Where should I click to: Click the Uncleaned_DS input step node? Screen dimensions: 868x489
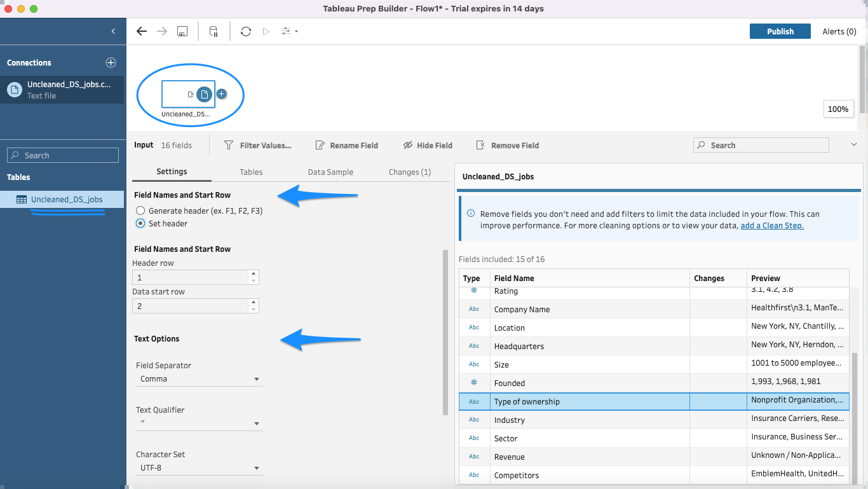[x=188, y=94]
